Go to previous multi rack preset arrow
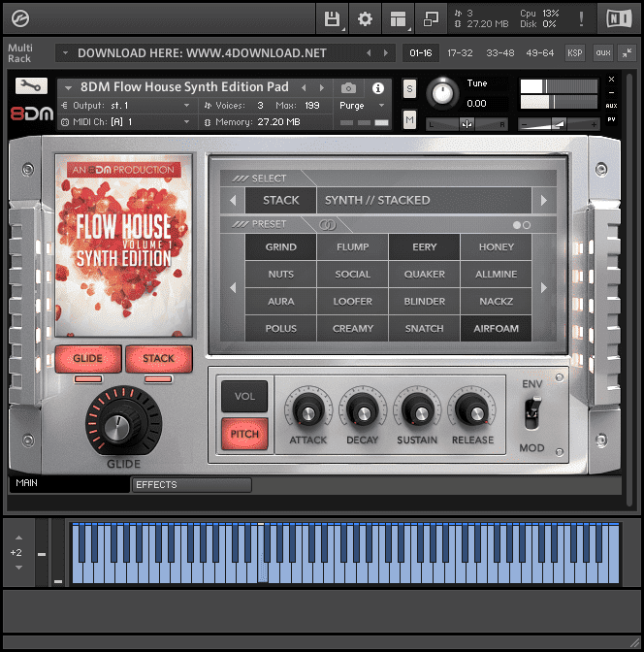 (x=369, y=52)
